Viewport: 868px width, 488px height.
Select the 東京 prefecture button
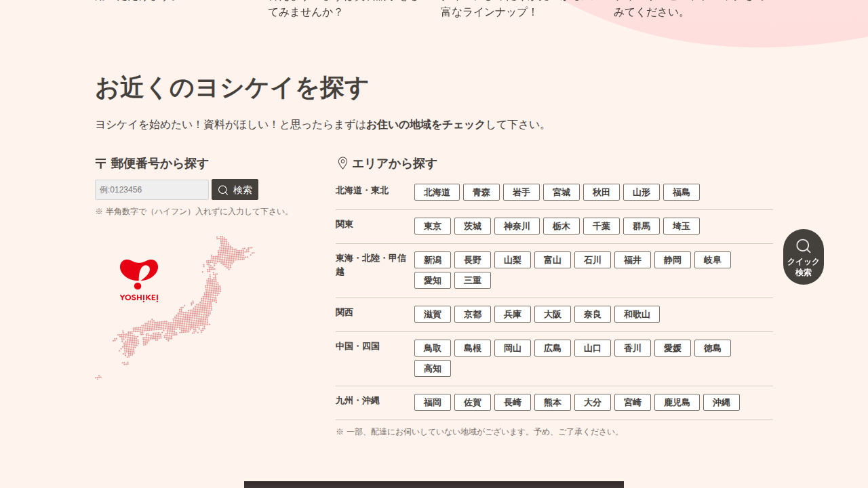[x=432, y=226]
